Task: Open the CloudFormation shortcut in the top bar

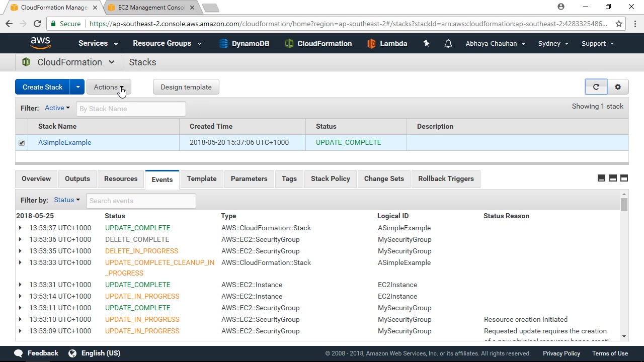Action: coord(318,44)
